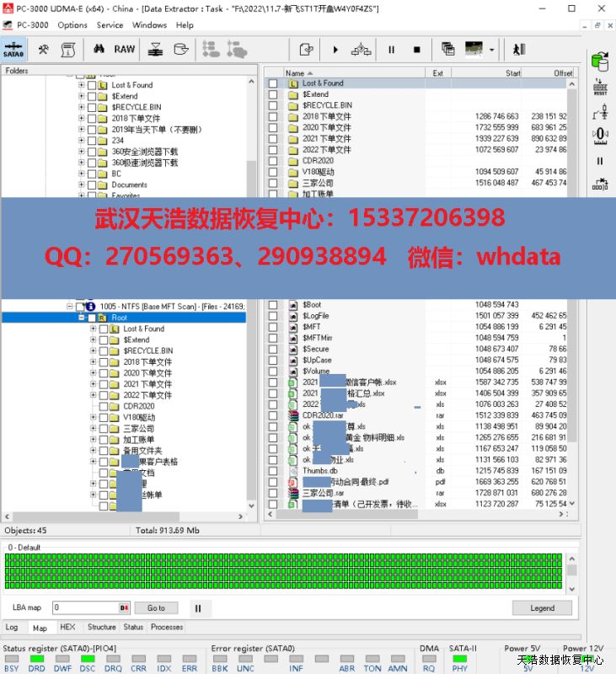Screen dimensions: 616x674
Task: Click the LBA map input field
Action: click(84, 607)
